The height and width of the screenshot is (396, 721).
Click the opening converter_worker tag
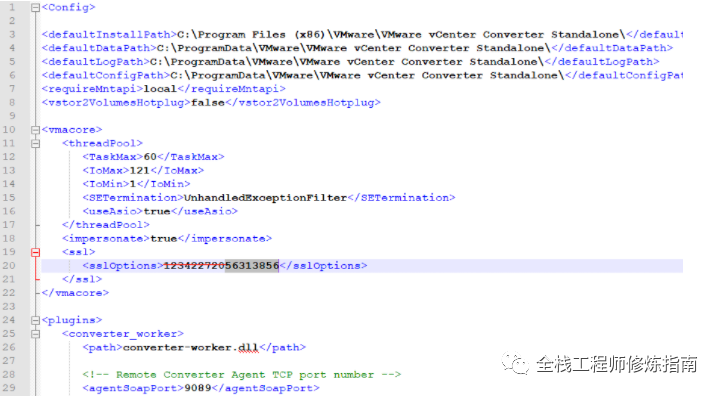pos(123,334)
